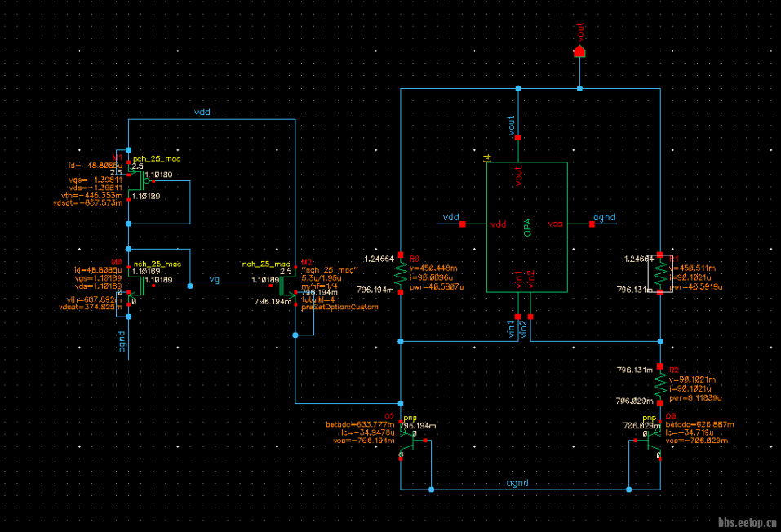Viewport: 781px width, 532px height.
Task: Select resistor R2 above Q0
Action: tap(659, 383)
